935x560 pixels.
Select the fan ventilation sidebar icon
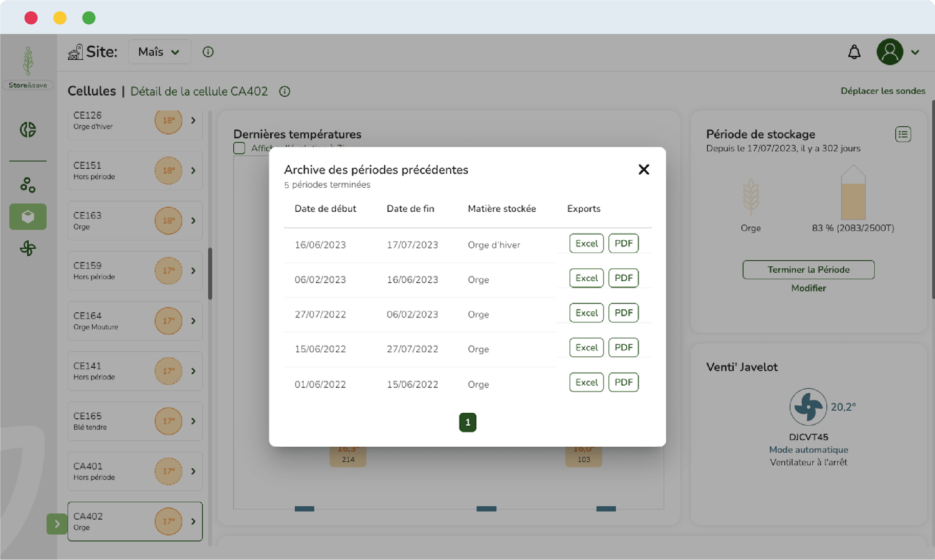(28, 248)
